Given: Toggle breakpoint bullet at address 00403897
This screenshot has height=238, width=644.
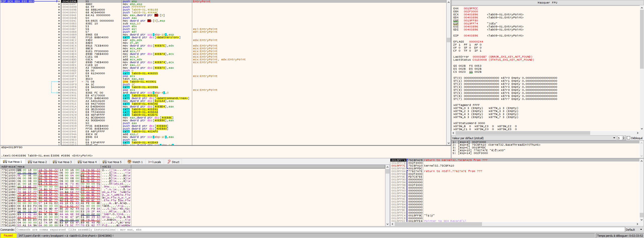Looking at the screenshot, I should point(59,4).
